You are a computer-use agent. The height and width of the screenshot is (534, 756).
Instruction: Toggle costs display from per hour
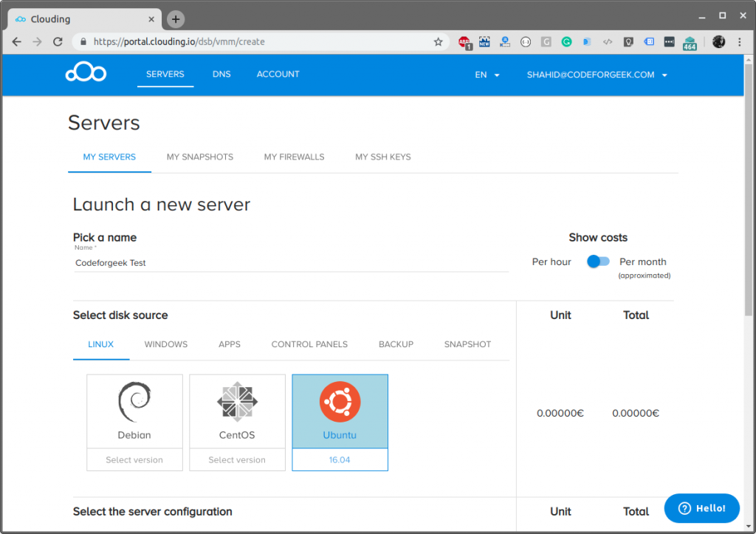[x=598, y=261]
